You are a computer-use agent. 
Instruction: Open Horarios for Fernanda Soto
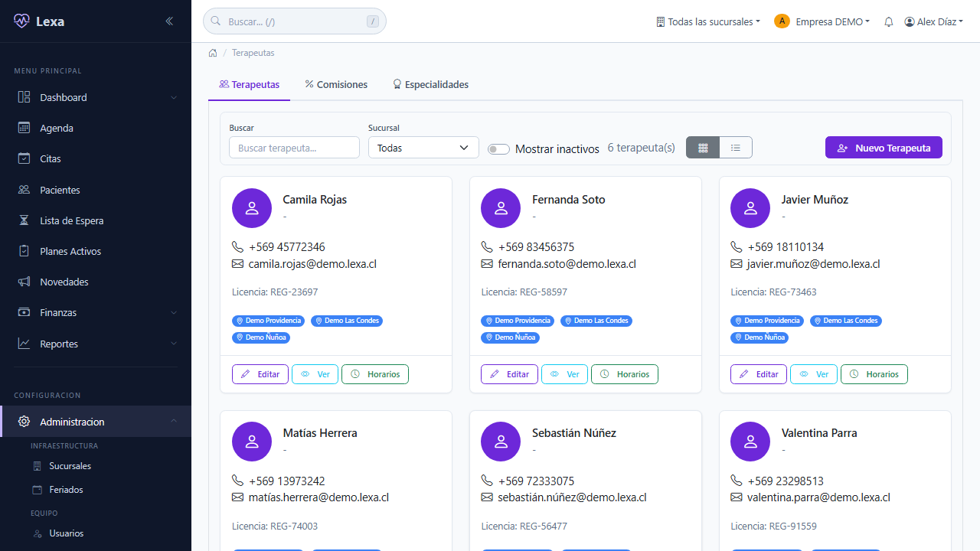click(x=625, y=374)
